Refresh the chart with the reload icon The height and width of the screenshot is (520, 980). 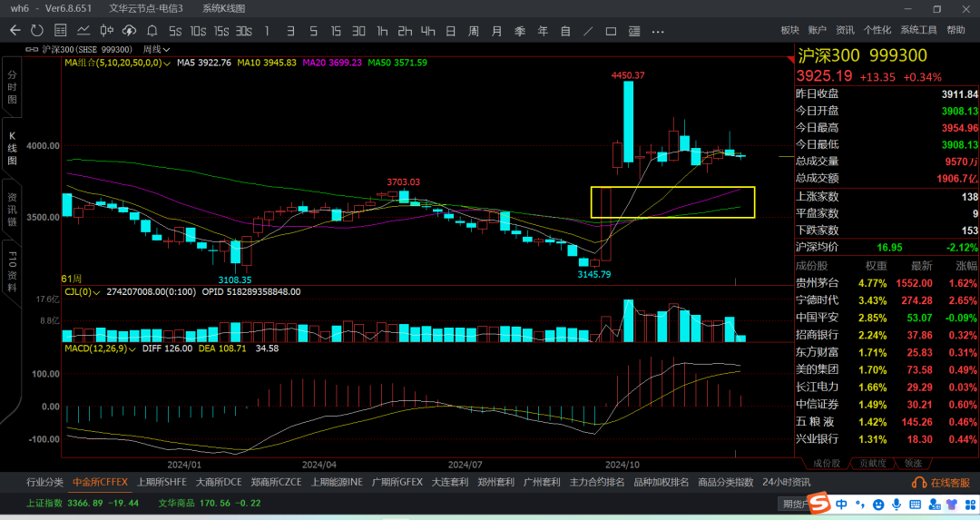(x=37, y=31)
